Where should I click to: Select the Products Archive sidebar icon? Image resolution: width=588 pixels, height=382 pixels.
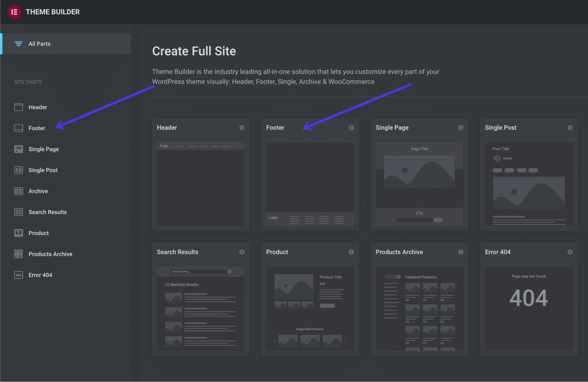coord(18,254)
